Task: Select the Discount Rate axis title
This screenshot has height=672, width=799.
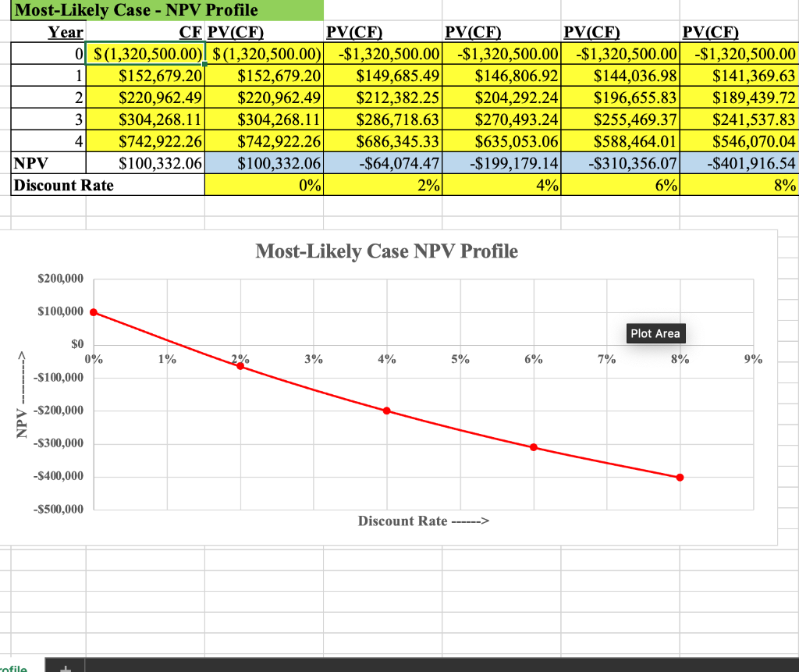Action: (424, 521)
